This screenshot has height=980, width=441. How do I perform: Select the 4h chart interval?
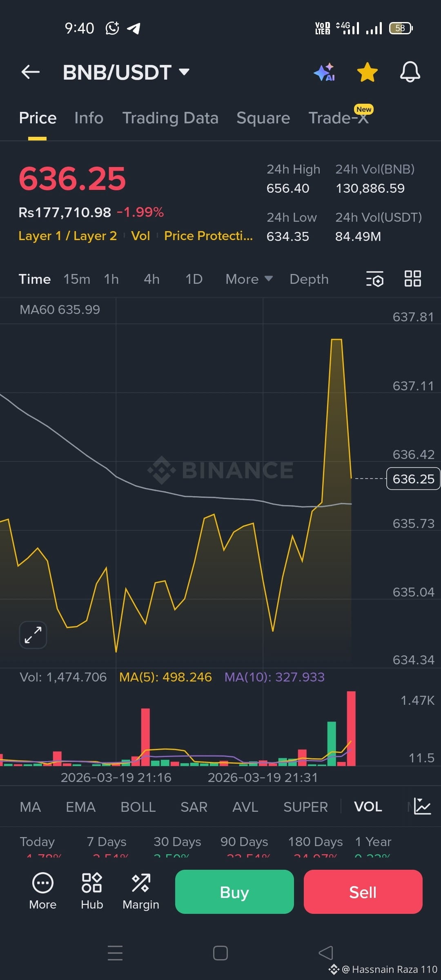[151, 279]
